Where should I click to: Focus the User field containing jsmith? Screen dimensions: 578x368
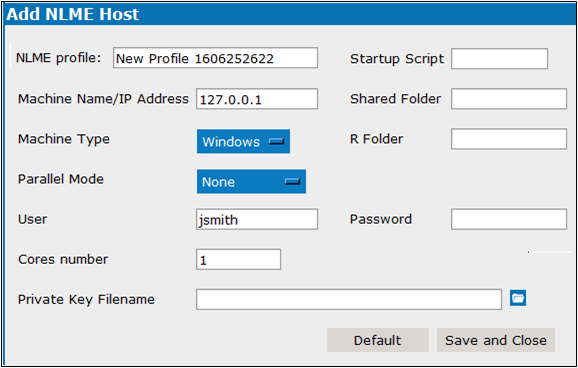[257, 219]
